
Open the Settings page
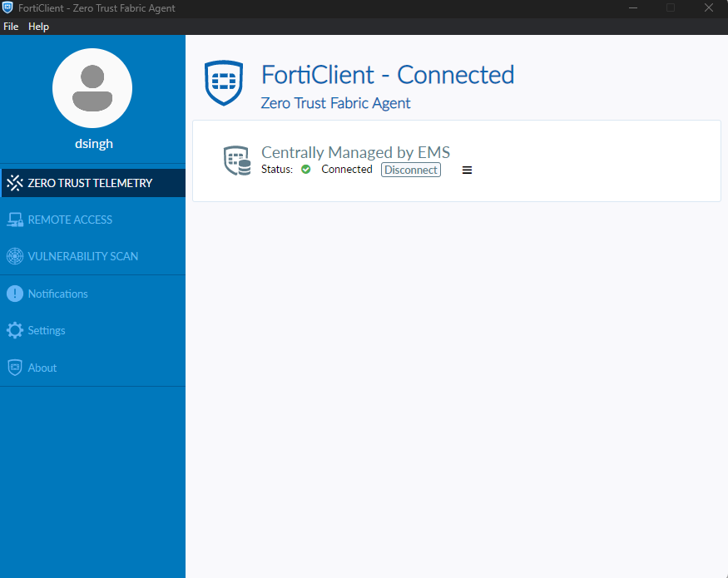[93, 330]
